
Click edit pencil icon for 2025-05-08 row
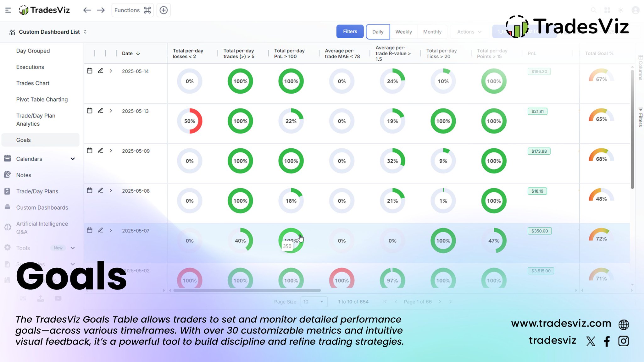click(x=100, y=190)
